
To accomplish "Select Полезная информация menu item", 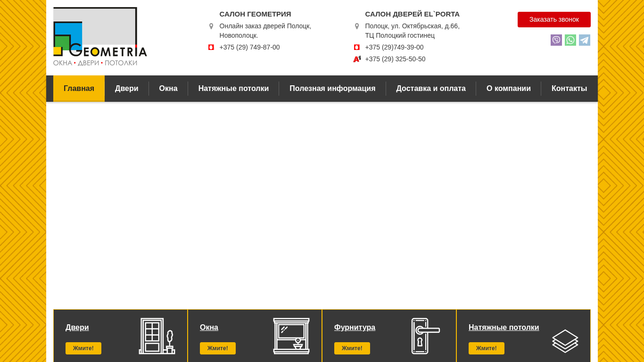I will point(332,89).
